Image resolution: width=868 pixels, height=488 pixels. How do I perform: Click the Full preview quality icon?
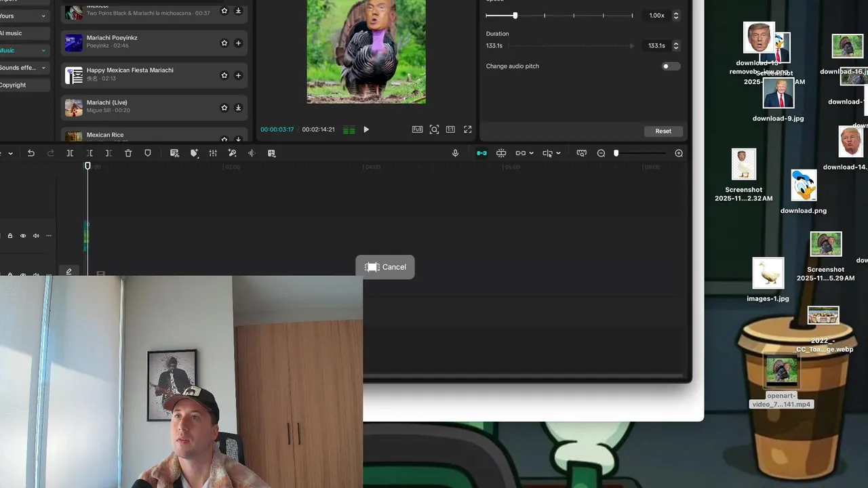click(417, 129)
